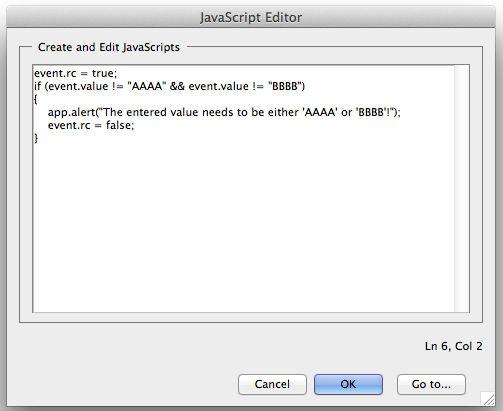Click the Ln 6, Col 2 position indicator
This screenshot has height=411, width=503.
pyautogui.click(x=454, y=346)
